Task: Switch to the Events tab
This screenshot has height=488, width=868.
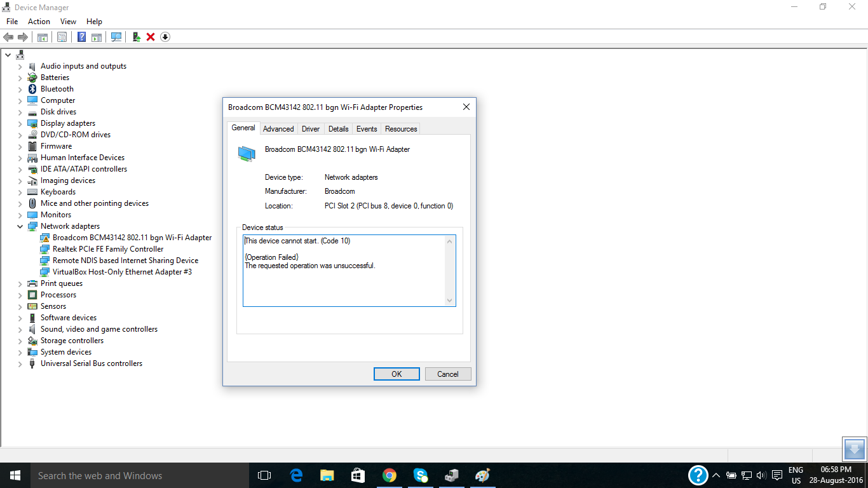Action: [367, 129]
